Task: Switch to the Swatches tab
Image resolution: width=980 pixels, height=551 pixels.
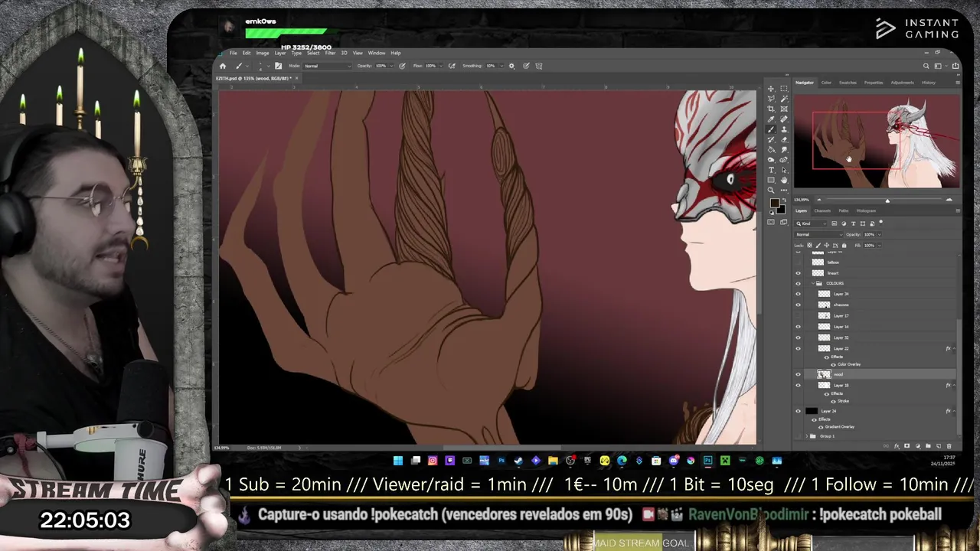Action: [x=848, y=83]
